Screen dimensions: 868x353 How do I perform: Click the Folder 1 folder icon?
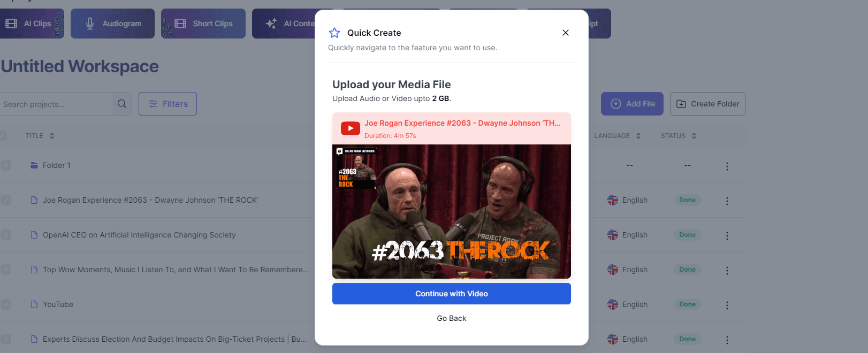34,165
